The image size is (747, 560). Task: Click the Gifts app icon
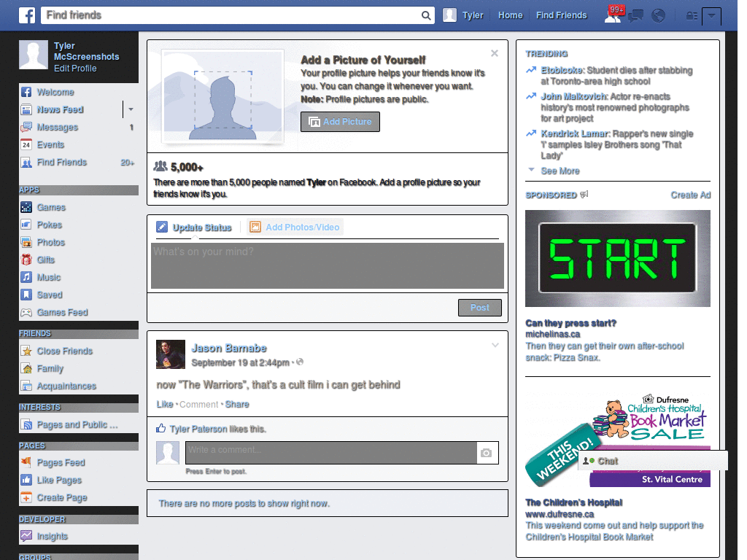point(26,260)
